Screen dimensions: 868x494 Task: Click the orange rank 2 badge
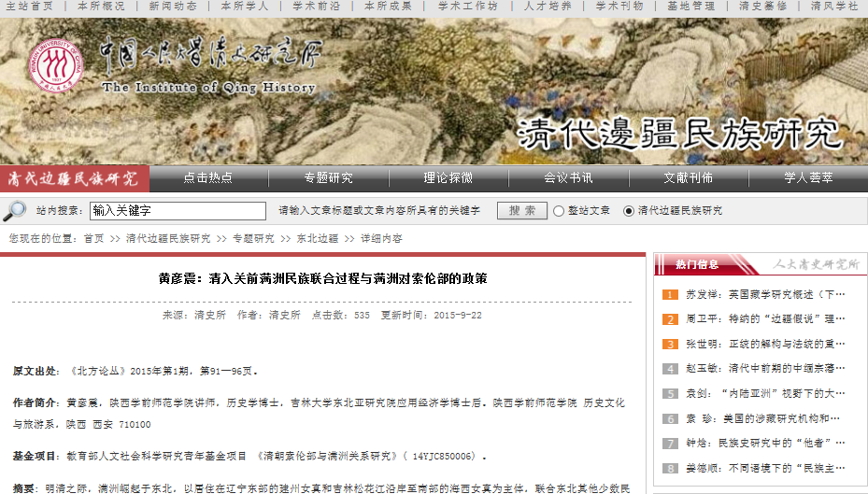pos(670,319)
